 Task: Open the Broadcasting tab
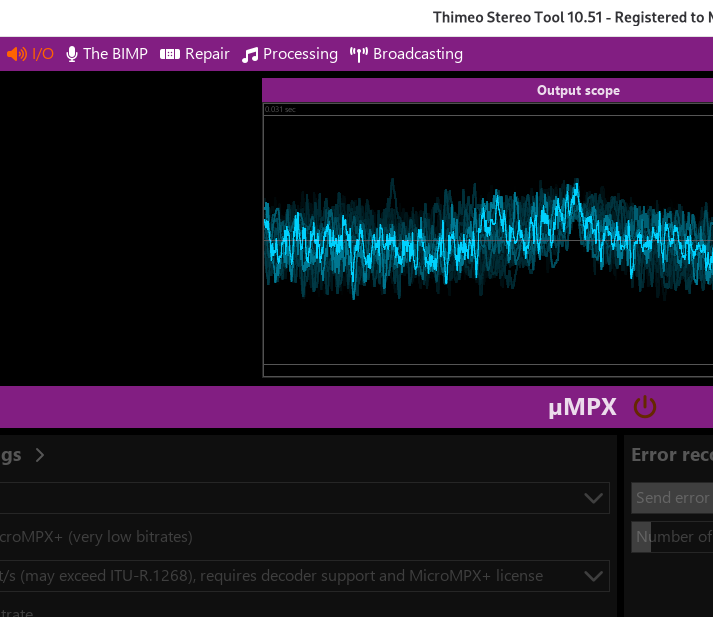click(417, 54)
